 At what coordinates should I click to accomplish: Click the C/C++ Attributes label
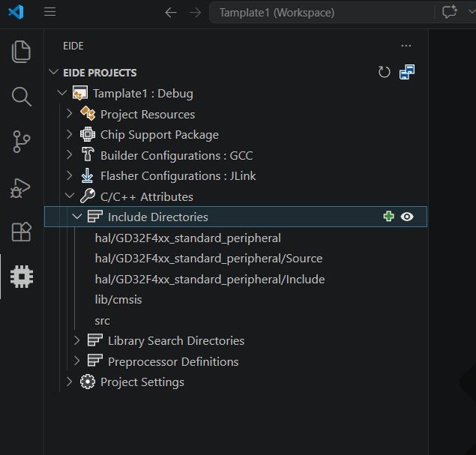147,197
